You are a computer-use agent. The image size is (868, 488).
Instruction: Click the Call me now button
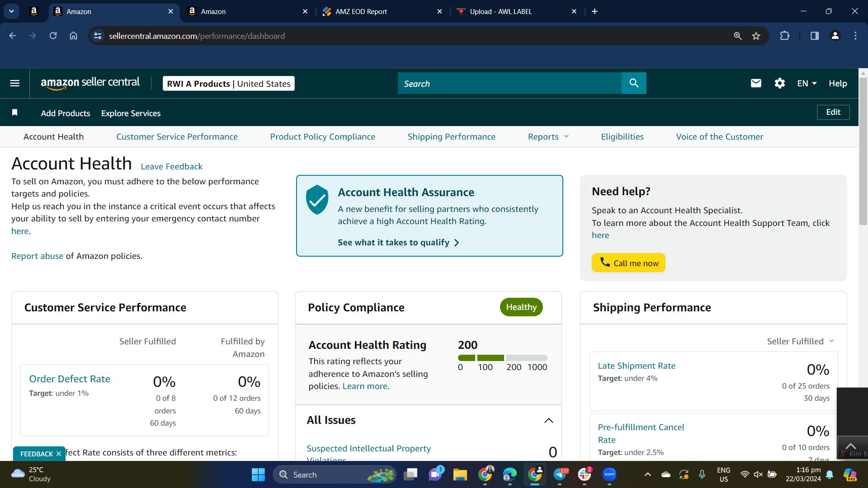[x=628, y=263]
